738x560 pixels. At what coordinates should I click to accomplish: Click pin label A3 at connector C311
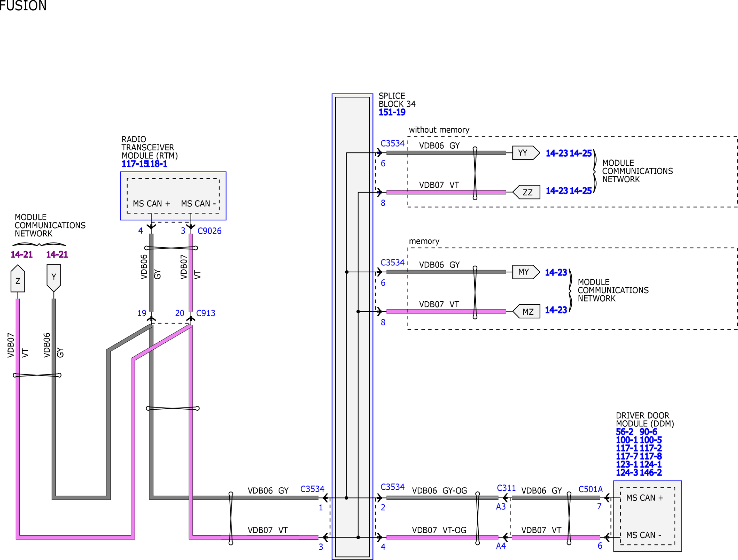click(x=501, y=507)
